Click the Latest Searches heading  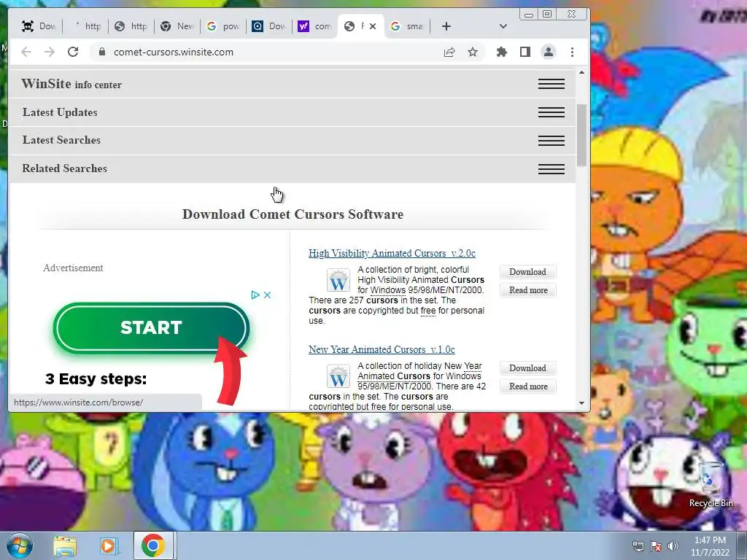[61, 140]
